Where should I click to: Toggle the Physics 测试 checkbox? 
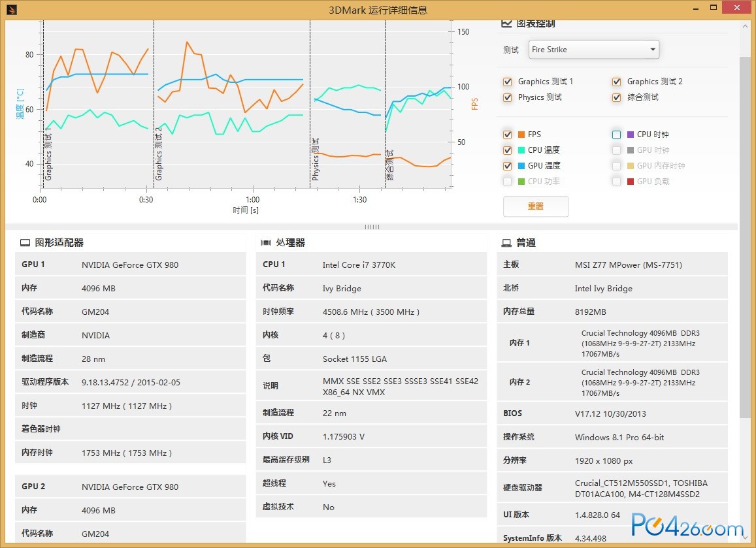click(507, 97)
